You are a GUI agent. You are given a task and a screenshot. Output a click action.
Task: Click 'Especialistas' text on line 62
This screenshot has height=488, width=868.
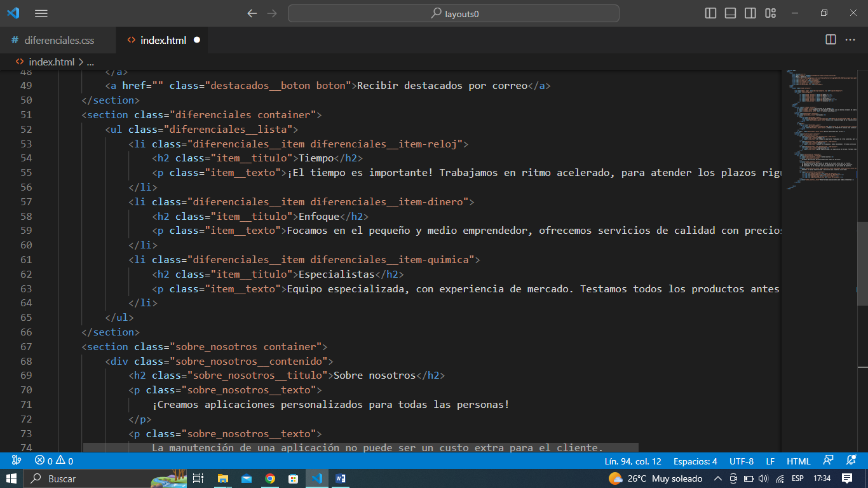pyautogui.click(x=337, y=274)
